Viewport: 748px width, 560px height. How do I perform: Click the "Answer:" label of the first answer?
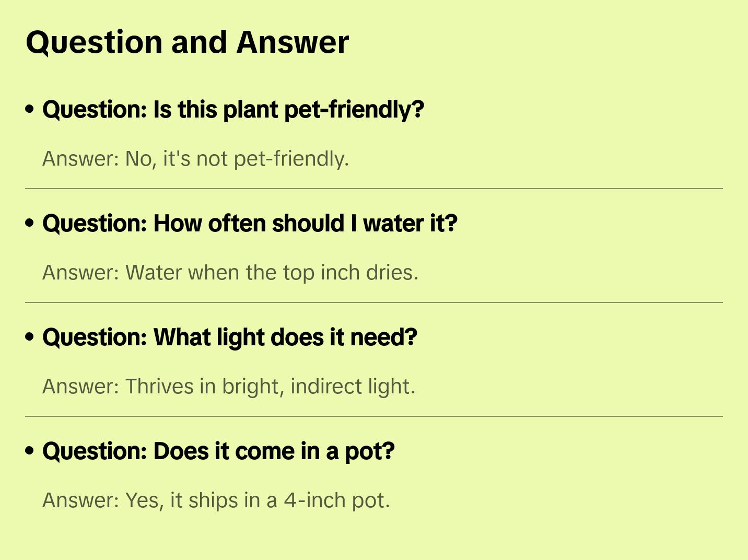click(x=81, y=159)
